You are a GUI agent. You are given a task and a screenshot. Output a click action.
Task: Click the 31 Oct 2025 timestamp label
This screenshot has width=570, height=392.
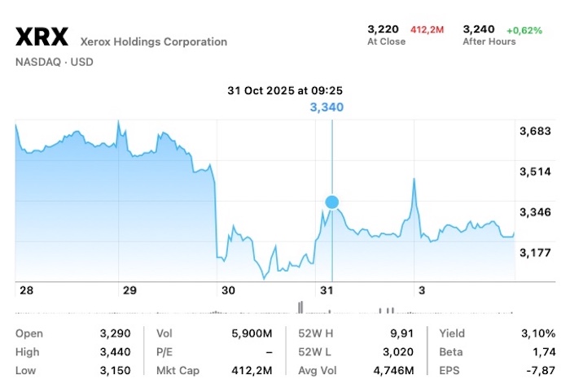[285, 90]
